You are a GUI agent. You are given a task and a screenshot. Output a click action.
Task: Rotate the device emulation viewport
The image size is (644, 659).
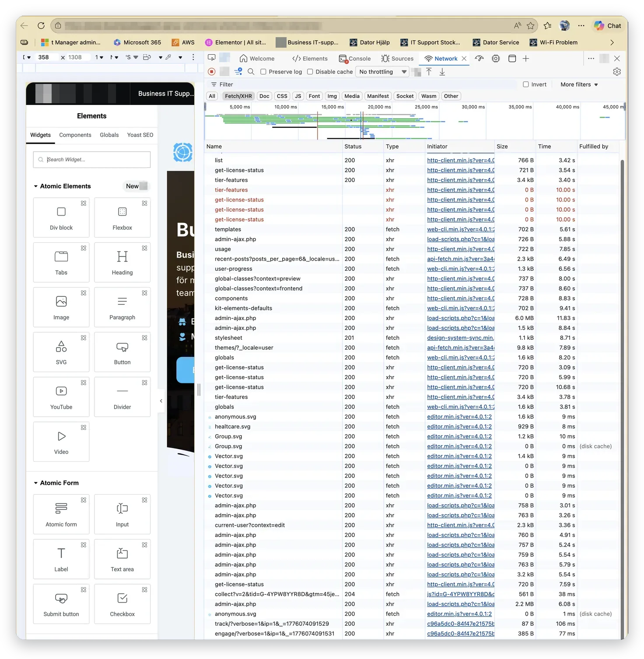coord(147,57)
